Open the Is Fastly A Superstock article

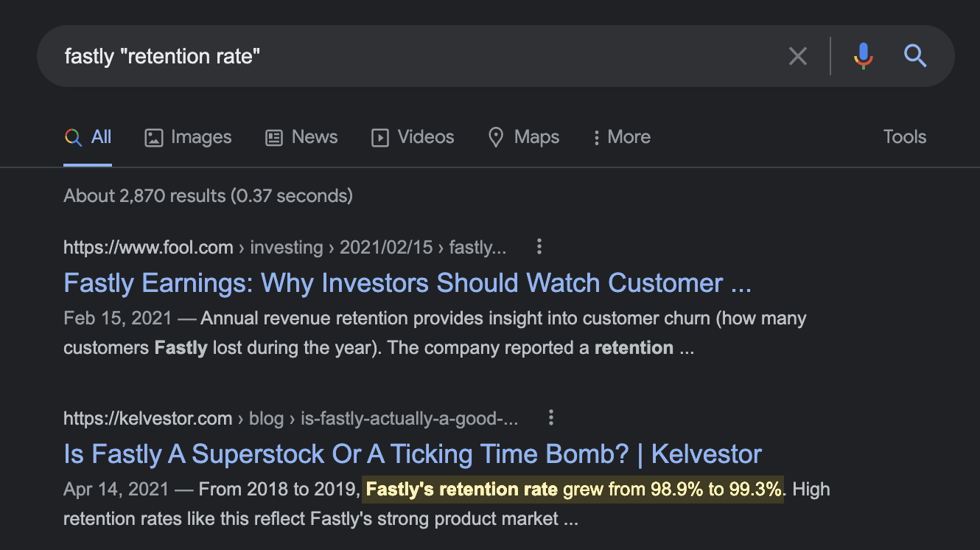tap(413, 453)
